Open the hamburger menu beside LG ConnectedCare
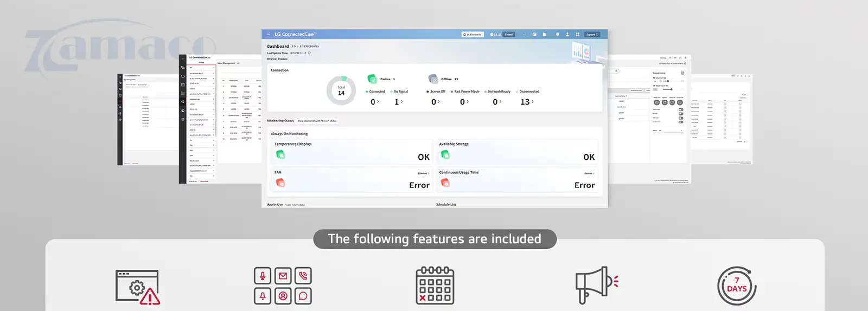The width and height of the screenshot is (868, 311). (268, 34)
